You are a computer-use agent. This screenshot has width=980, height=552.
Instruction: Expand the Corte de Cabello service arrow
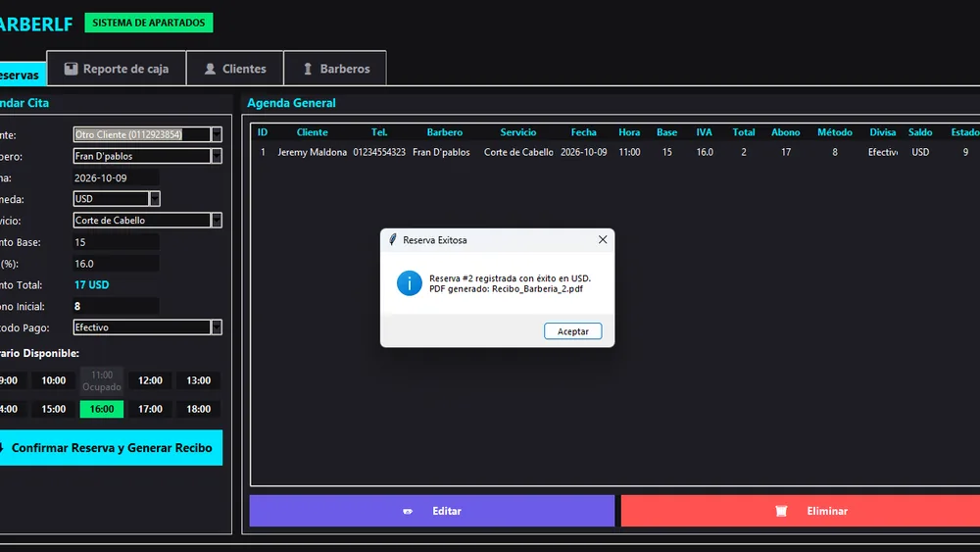click(217, 220)
